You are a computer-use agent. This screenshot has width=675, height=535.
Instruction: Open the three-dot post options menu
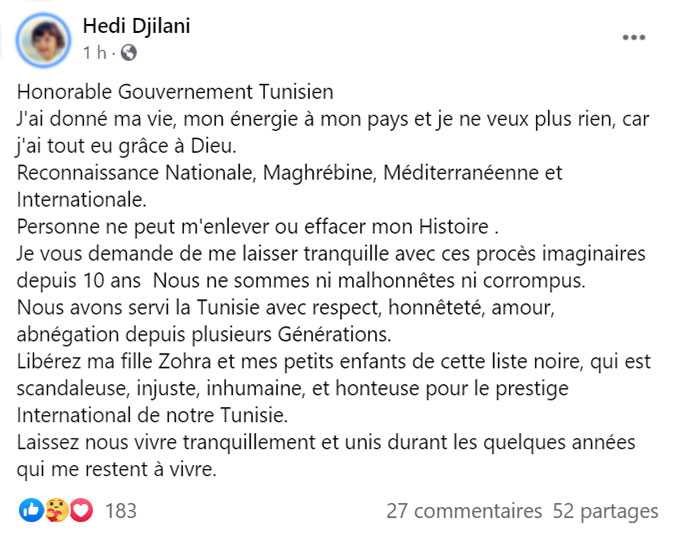click(x=634, y=37)
